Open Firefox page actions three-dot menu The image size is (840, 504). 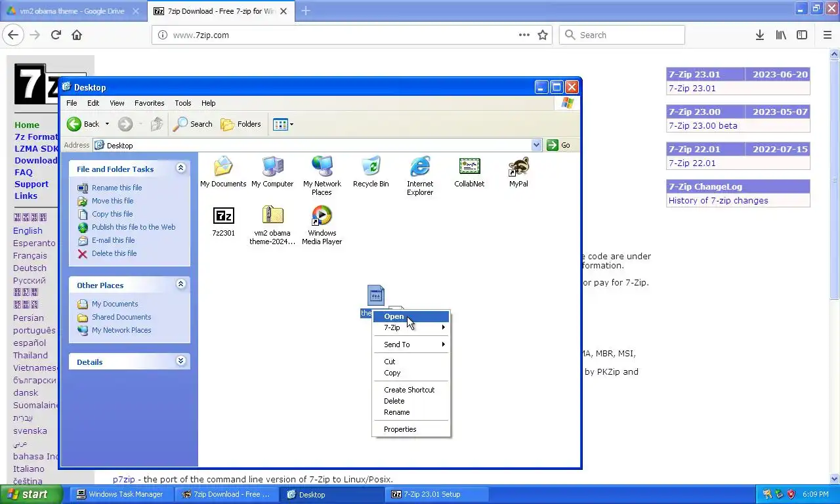point(524,35)
